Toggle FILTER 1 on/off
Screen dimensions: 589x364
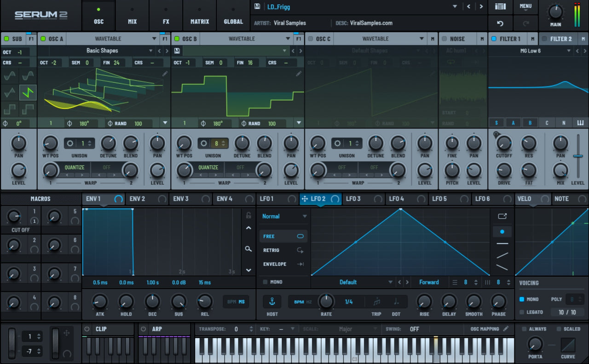pos(494,39)
